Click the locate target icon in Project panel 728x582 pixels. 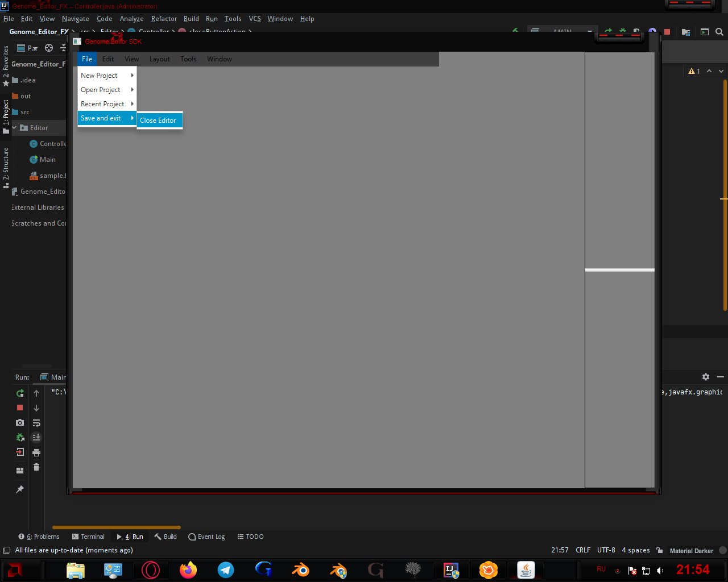tap(49, 48)
